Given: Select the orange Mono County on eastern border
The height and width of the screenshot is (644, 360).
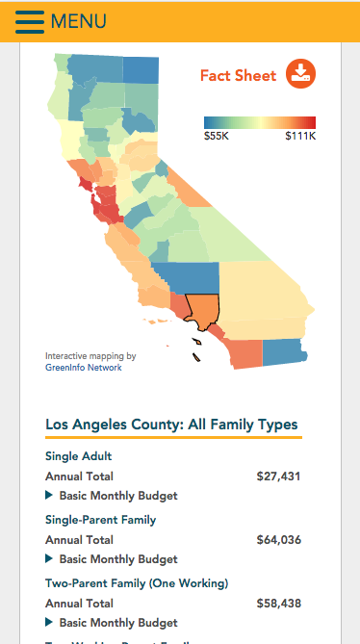Looking at the screenshot, I should (x=186, y=187).
